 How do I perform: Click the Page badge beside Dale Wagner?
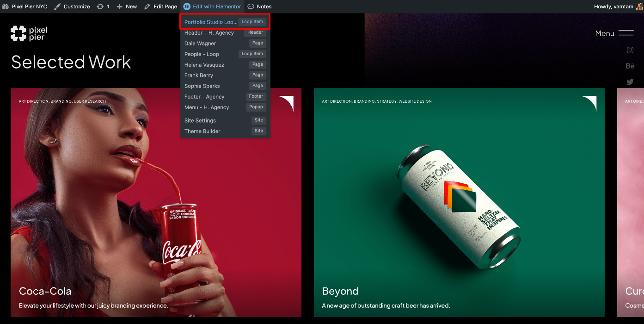(x=258, y=43)
